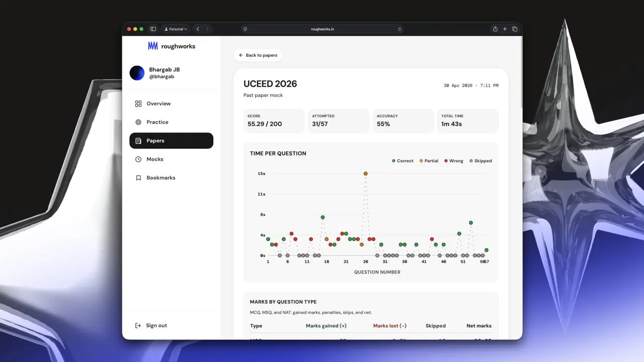Click the Sign out arrow icon
Viewport: 644px width, 362px height.
[x=138, y=325]
